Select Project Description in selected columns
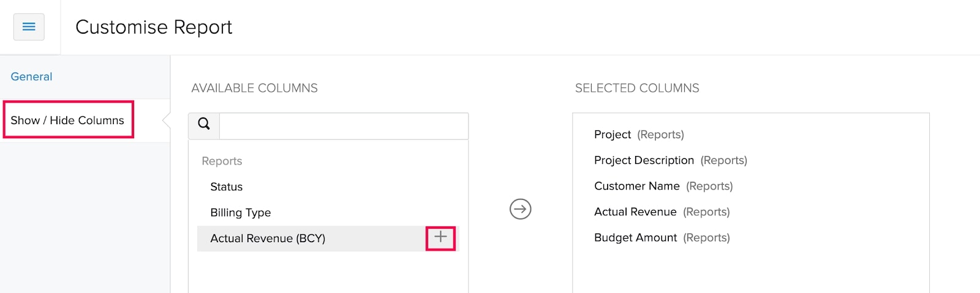Image resolution: width=980 pixels, height=293 pixels. [644, 160]
